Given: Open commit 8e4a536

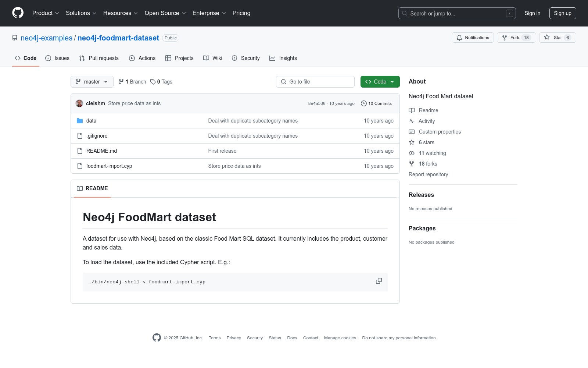Looking at the screenshot, I should tap(317, 103).
